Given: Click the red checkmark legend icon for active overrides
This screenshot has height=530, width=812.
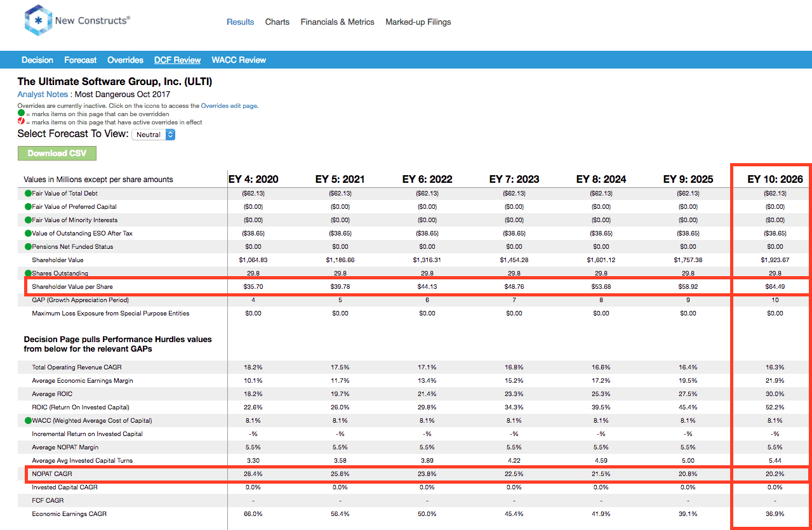Looking at the screenshot, I should 21,122.
